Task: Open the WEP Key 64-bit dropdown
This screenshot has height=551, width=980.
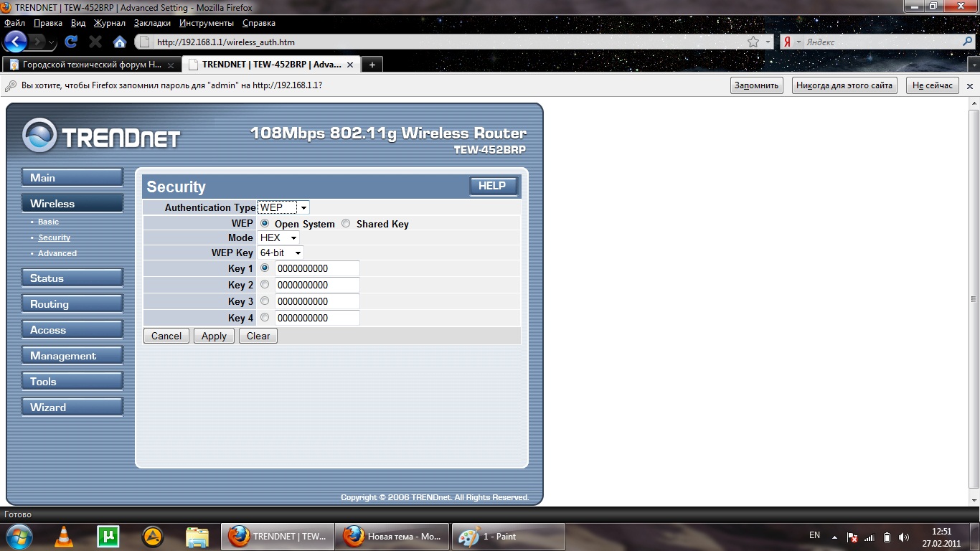Action: pos(281,253)
